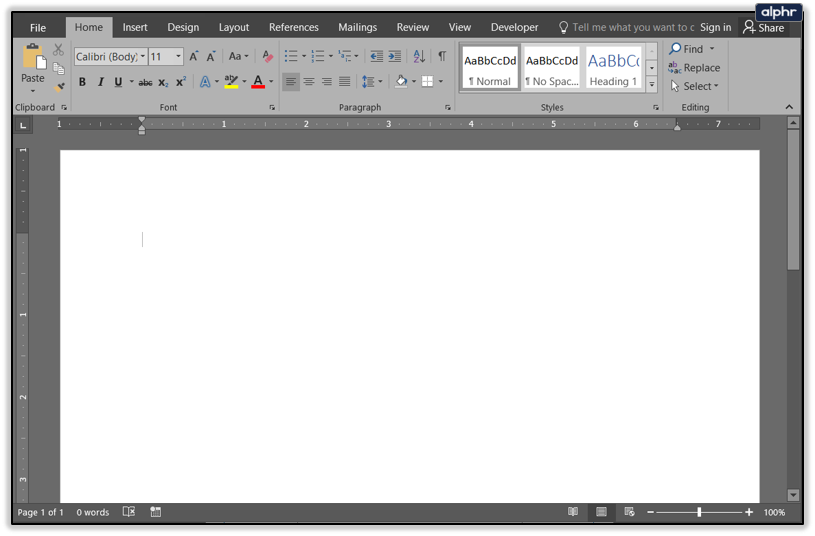This screenshot has height=536, width=815.
Task: Click the Replace button
Action: click(694, 68)
